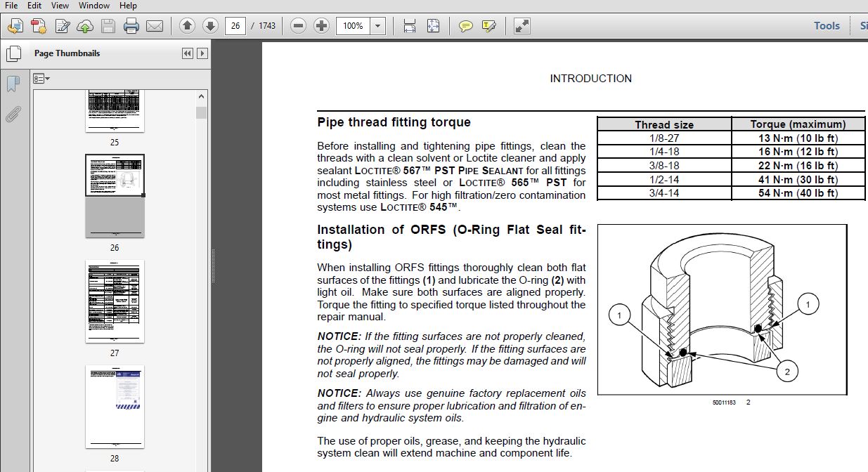
Task: Click the '41 N·m (30 lb ft)' cell
Action: (x=798, y=179)
